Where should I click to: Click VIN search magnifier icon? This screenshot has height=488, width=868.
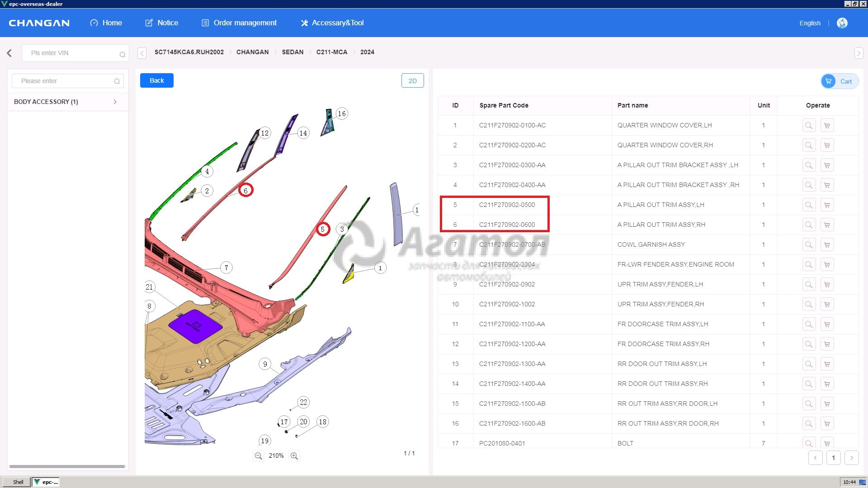pyautogui.click(x=122, y=54)
